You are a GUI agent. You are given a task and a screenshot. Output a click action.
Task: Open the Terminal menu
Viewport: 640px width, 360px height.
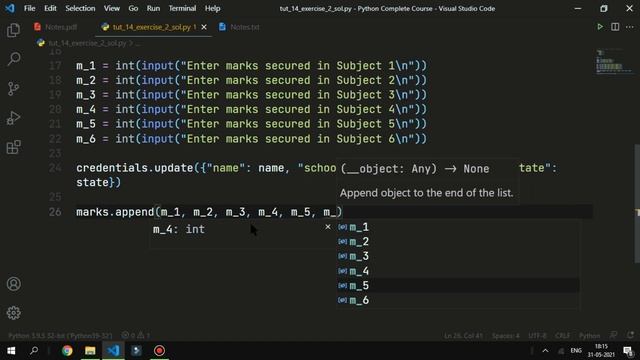182,8
